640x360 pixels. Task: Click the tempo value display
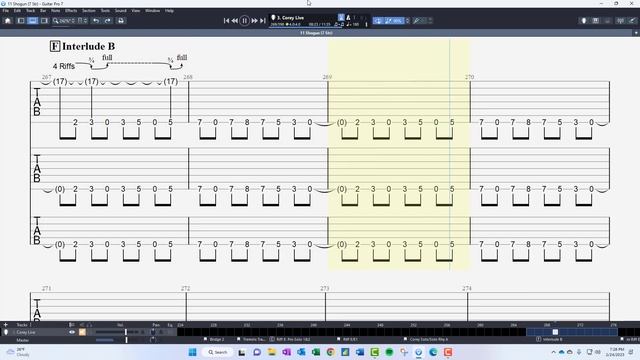click(x=353, y=24)
